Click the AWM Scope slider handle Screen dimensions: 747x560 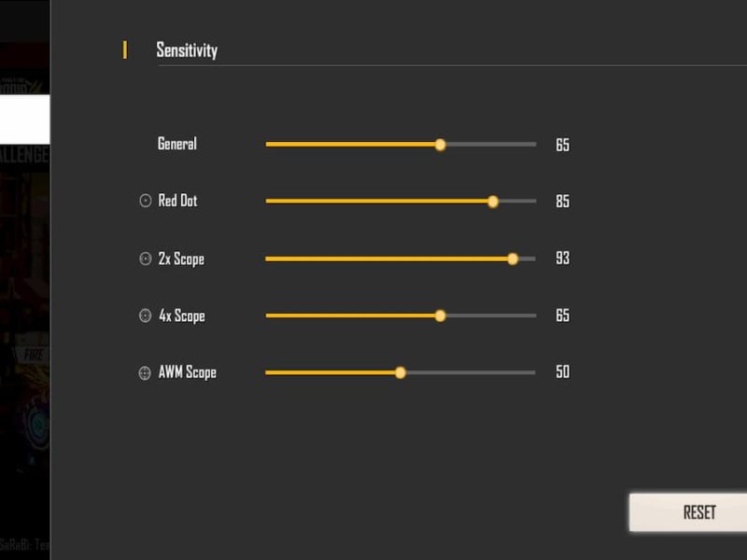click(401, 371)
